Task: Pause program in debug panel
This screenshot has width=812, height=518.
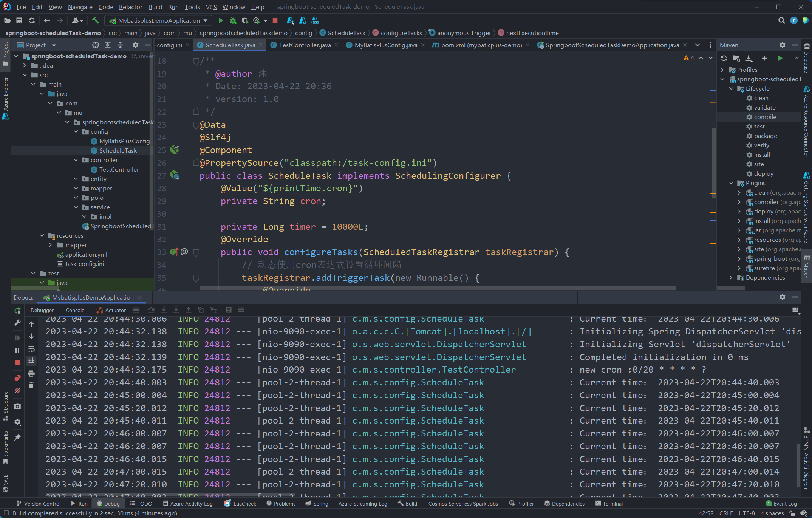Action: point(17,350)
